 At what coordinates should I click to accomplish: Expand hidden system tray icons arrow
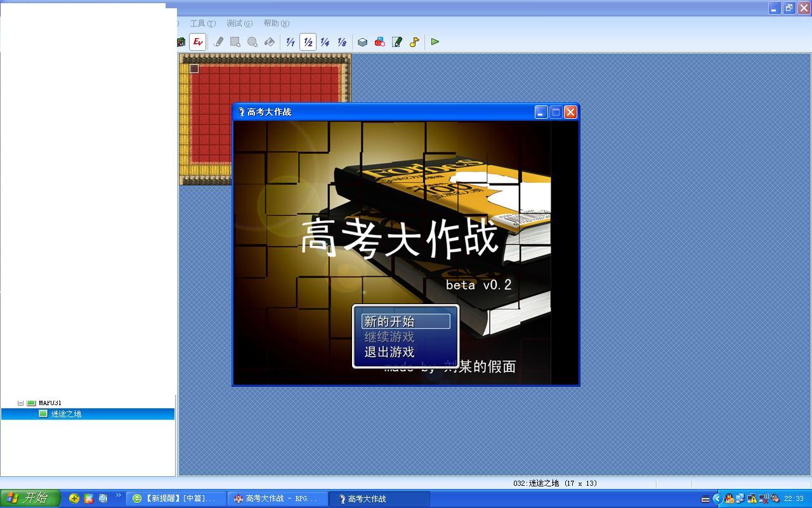pyautogui.click(x=717, y=498)
